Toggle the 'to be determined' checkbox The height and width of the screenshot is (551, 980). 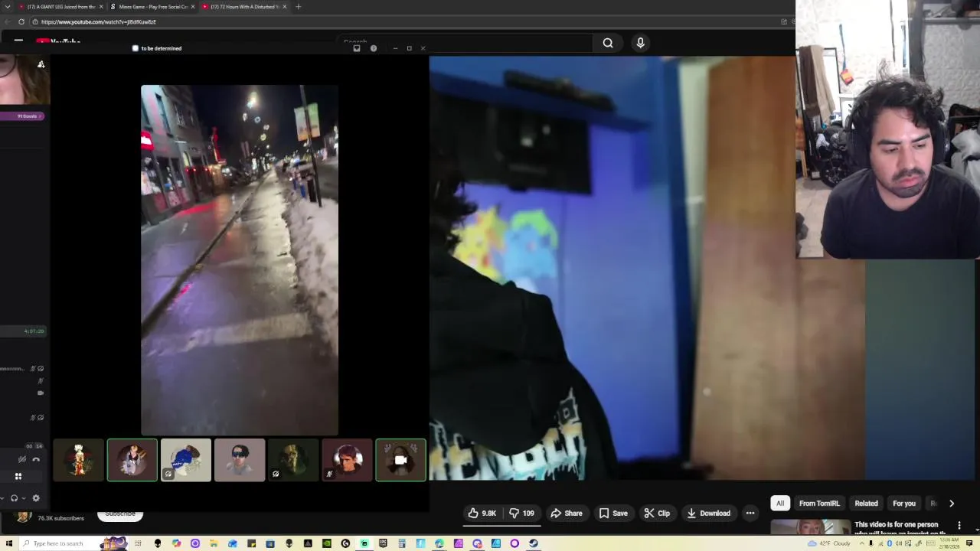(136, 48)
